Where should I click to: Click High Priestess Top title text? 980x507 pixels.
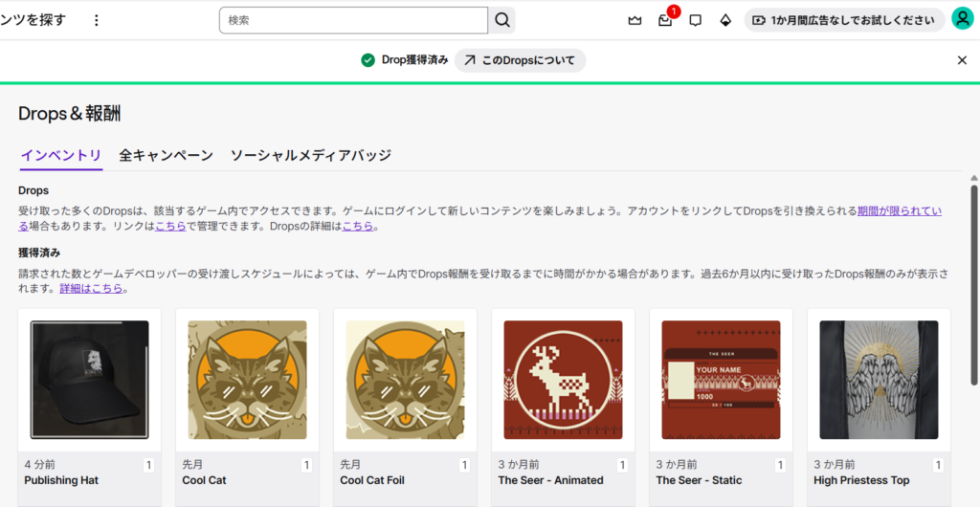pyautogui.click(x=862, y=481)
